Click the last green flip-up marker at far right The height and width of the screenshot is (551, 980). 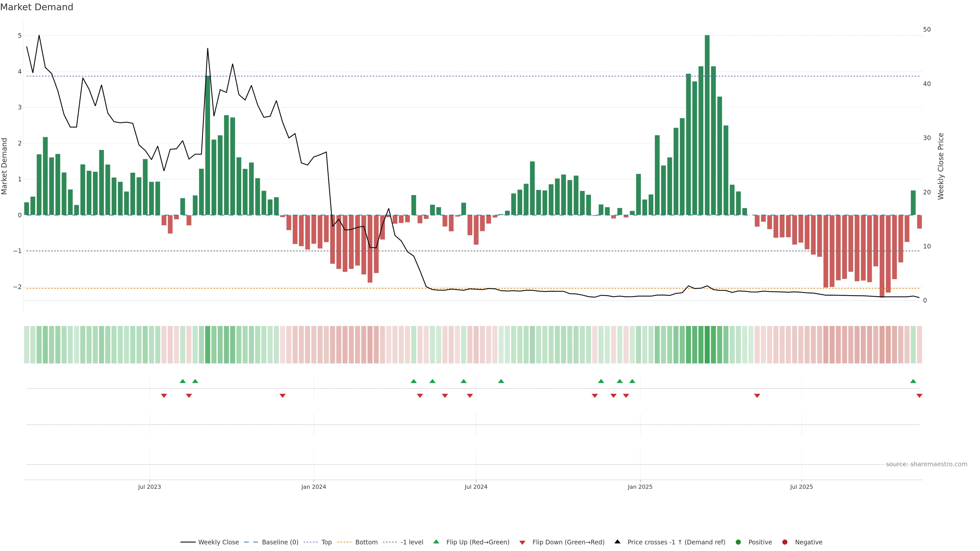click(913, 381)
